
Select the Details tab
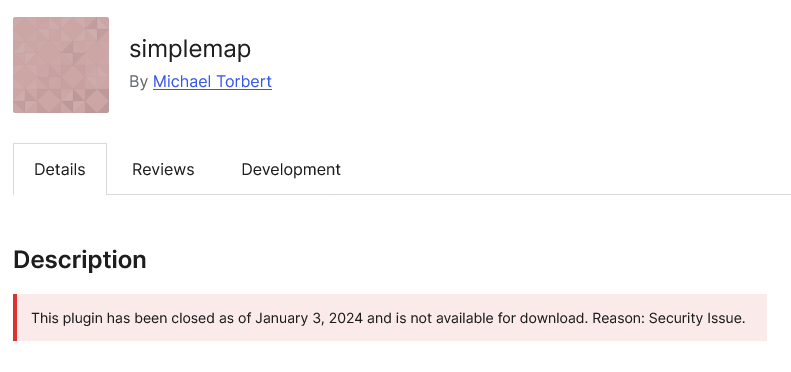point(60,170)
